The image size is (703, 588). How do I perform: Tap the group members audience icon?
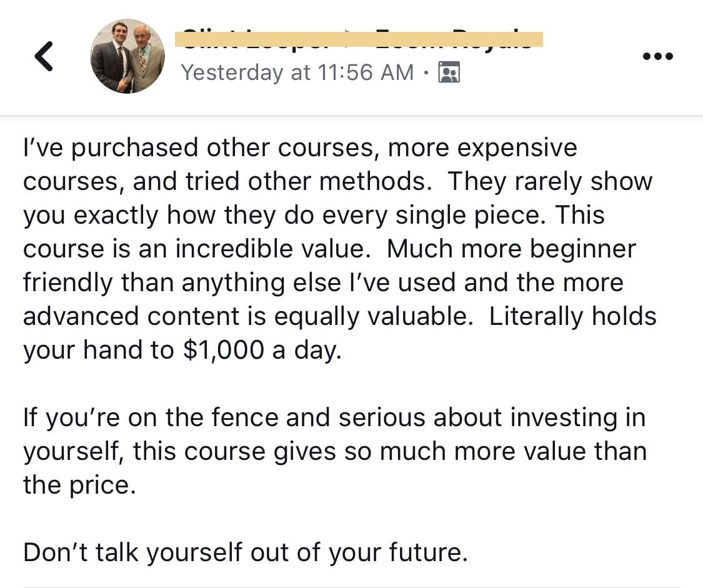(x=449, y=72)
